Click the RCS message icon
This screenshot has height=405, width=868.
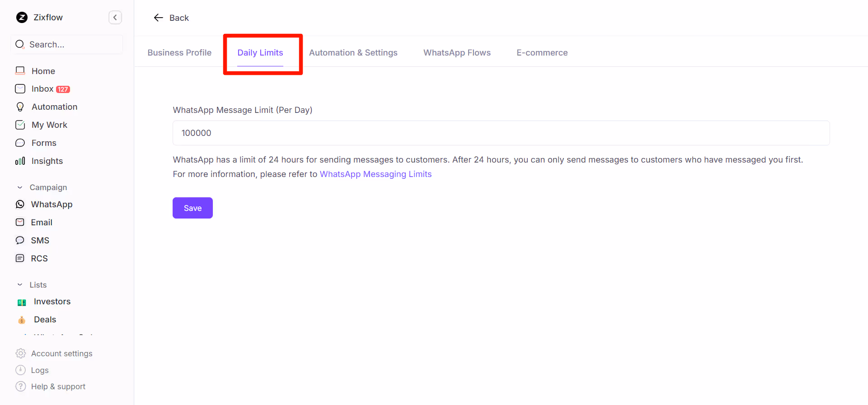point(20,258)
